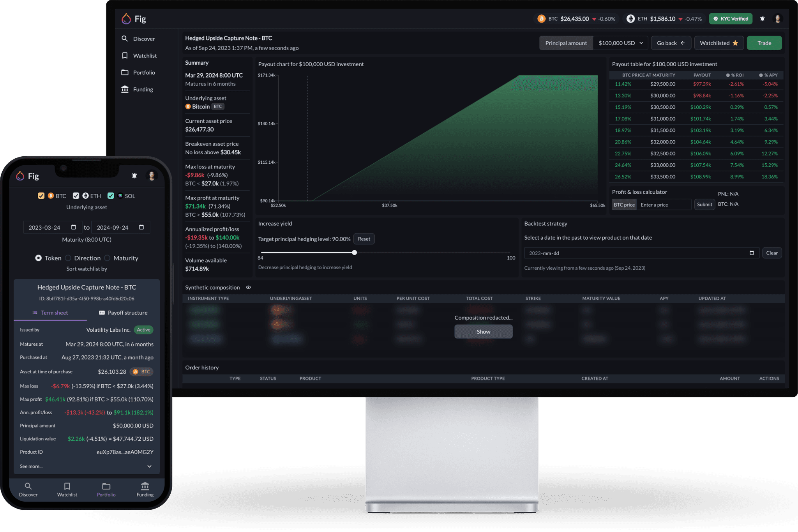The height and width of the screenshot is (532, 798).
Task: Click the Active status badge on phone
Action: [x=143, y=330]
